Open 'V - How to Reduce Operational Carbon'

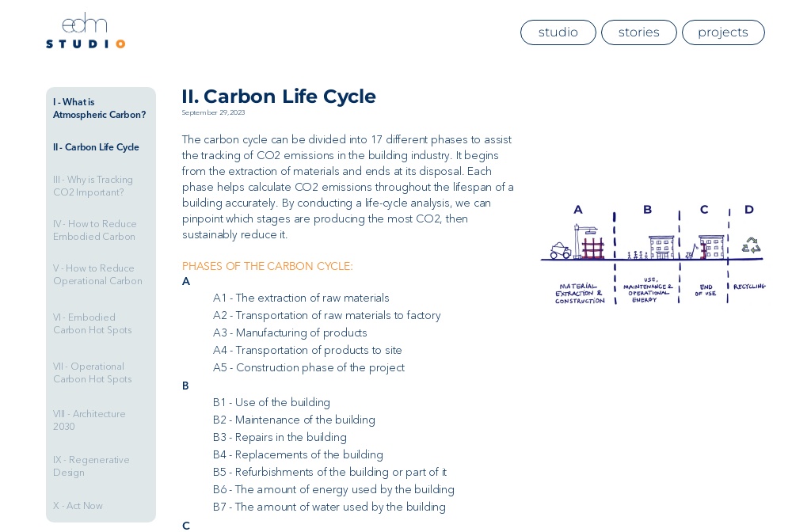(97, 275)
